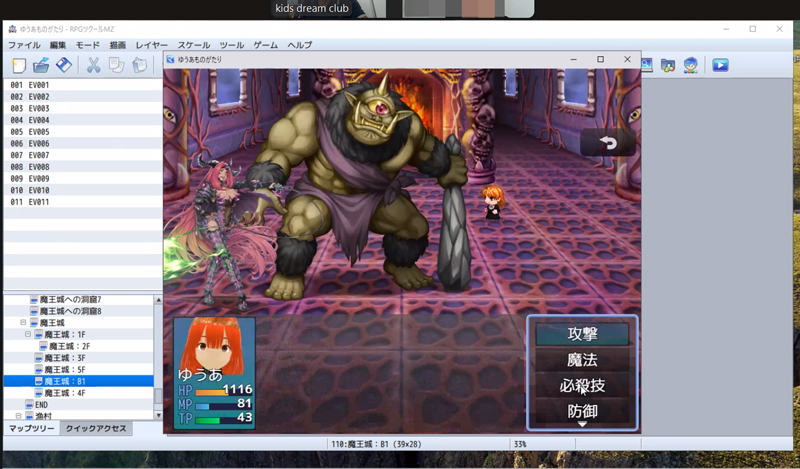Select event 005 EV005 in list
Screen dimensions: 800x469
point(83,132)
